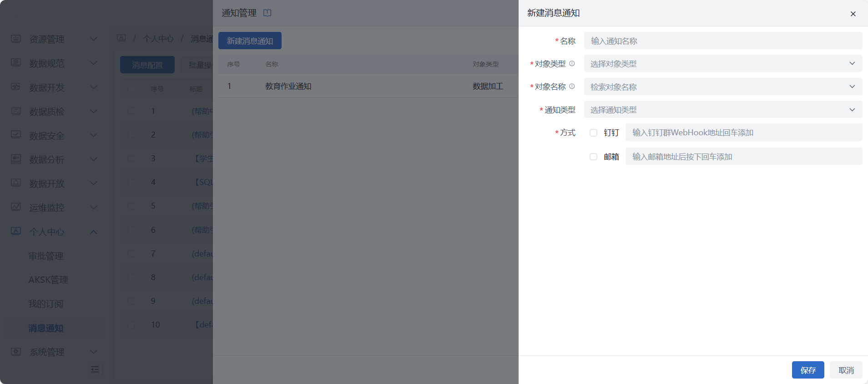The height and width of the screenshot is (384, 868).
Task: Click the 对象类型 column header
Action: click(x=485, y=64)
